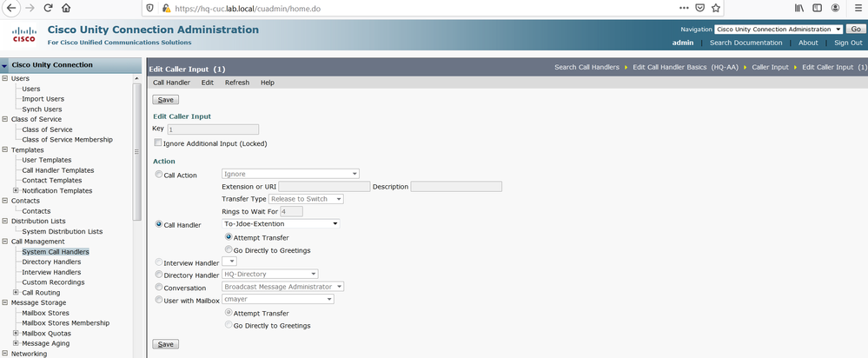This screenshot has width=868, height=358.
Task: Collapse the Users tree node
Action: pos(5,78)
